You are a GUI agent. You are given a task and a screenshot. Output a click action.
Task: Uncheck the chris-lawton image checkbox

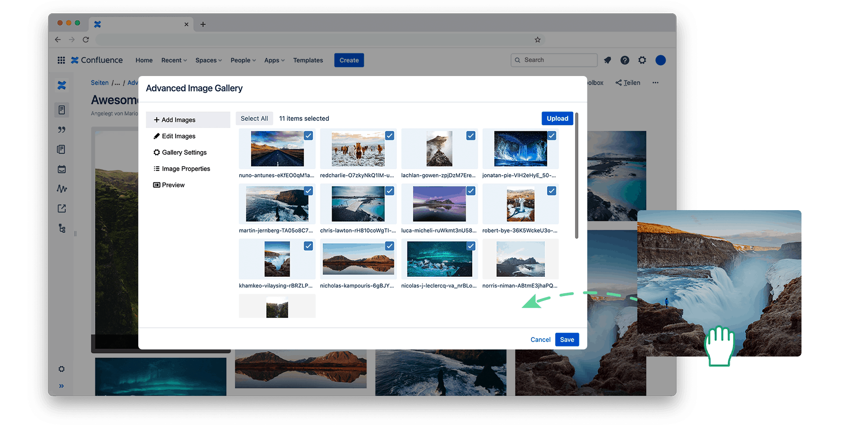pyautogui.click(x=390, y=191)
